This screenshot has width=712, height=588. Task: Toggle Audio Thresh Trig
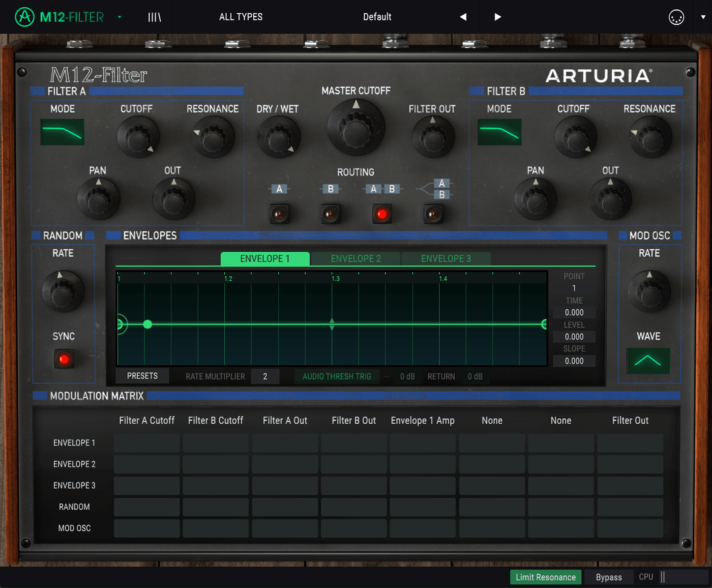pyautogui.click(x=337, y=376)
